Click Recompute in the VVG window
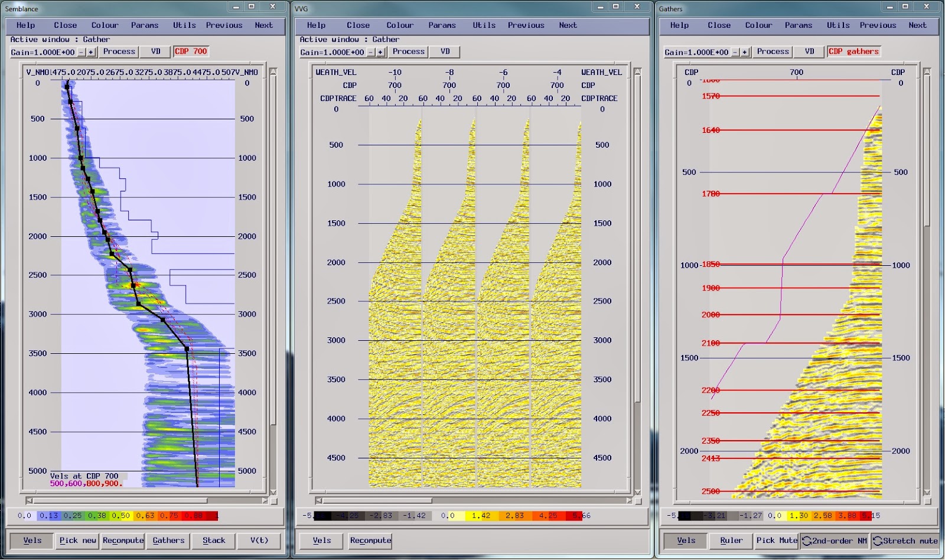The width and height of the screenshot is (945, 560). [370, 541]
